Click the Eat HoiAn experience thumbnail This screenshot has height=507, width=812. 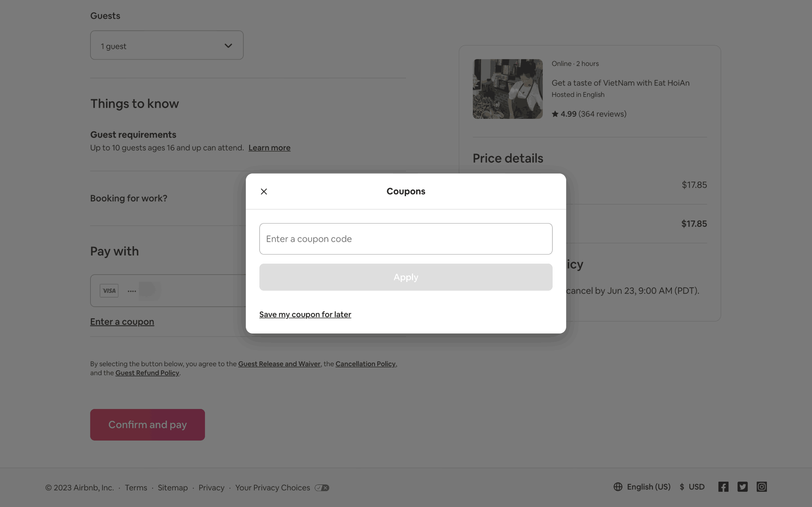(507, 89)
